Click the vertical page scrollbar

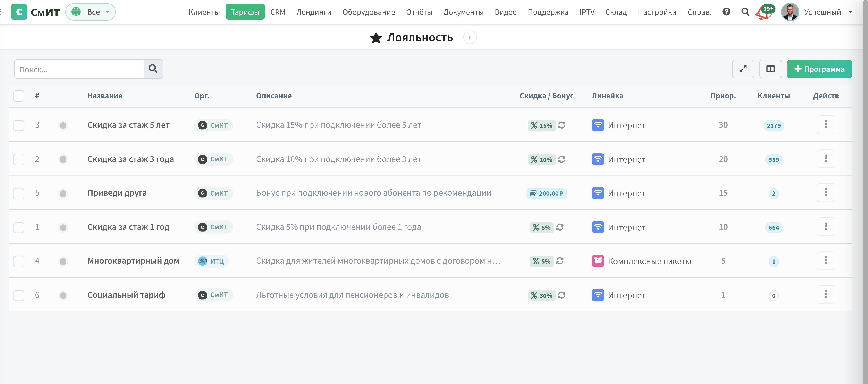pyautogui.click(x=865, y=192)
